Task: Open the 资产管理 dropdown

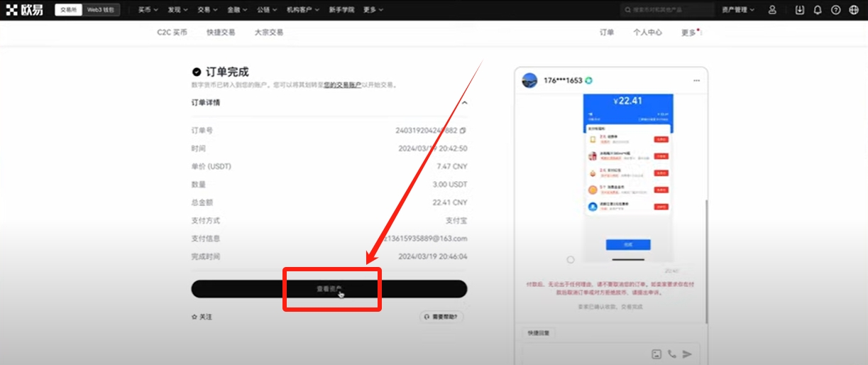Action: 738,10
